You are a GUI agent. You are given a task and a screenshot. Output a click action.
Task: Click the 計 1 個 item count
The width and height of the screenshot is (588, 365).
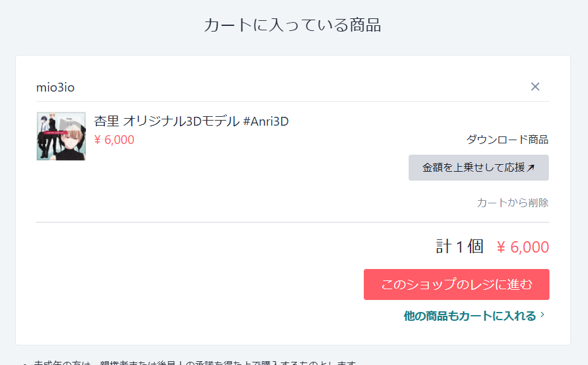459,247
